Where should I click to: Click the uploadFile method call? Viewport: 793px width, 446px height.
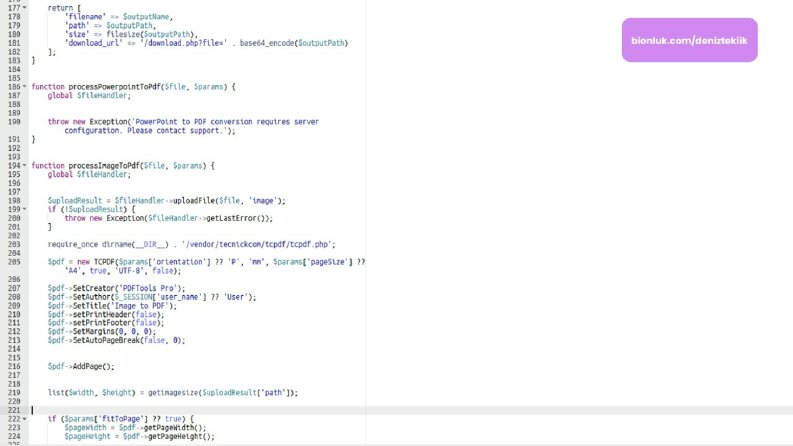pos(194,201)
